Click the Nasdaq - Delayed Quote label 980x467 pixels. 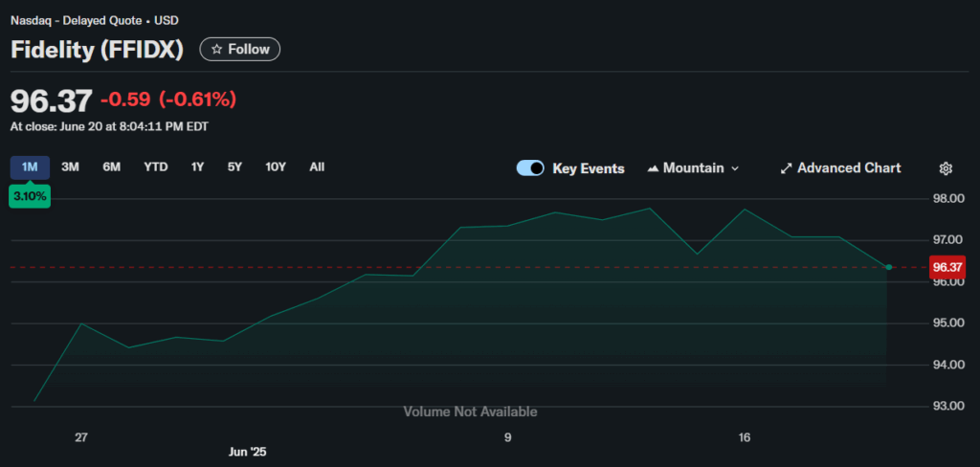pos(77,21)
